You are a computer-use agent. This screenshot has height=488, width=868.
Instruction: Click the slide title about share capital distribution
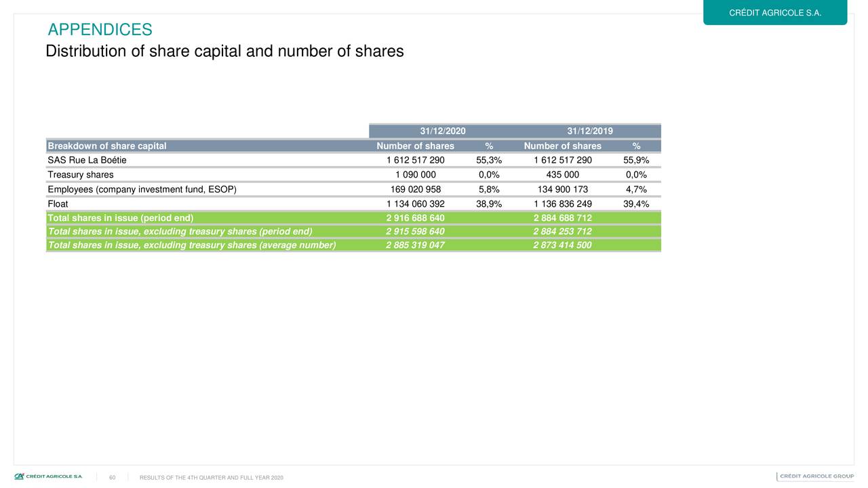tap(224, 52)
